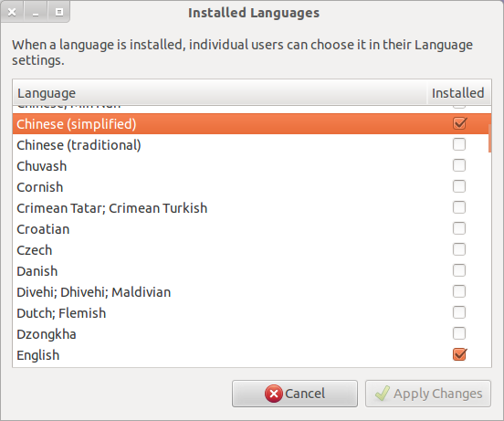Uncheck the English installed checkbox

coord(459,354)
